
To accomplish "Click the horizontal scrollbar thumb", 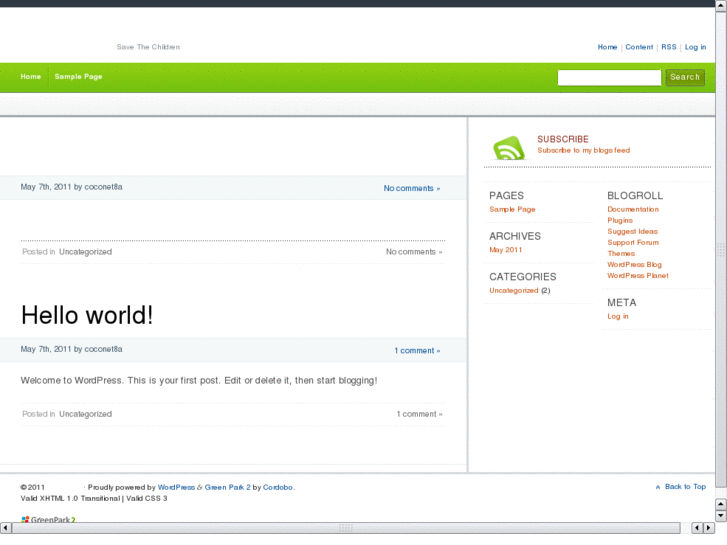I will click(346, 528).
